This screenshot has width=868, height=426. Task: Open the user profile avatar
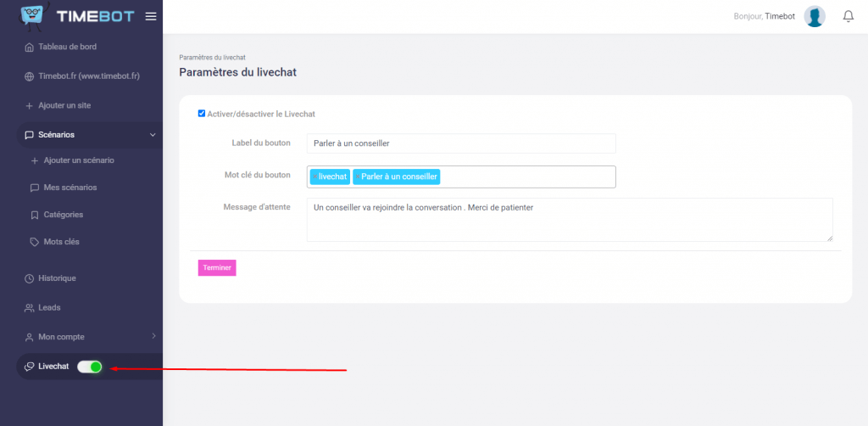tap(815, 17)
